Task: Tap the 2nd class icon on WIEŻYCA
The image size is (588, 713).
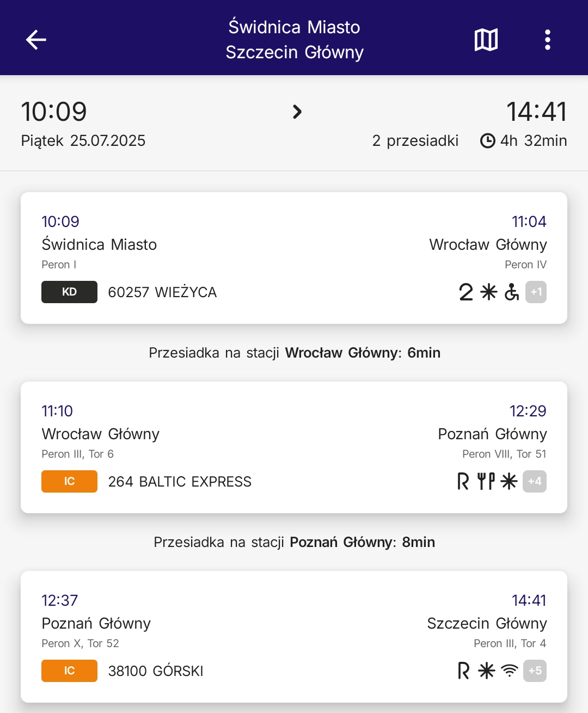Action: (x=466, y=292)
